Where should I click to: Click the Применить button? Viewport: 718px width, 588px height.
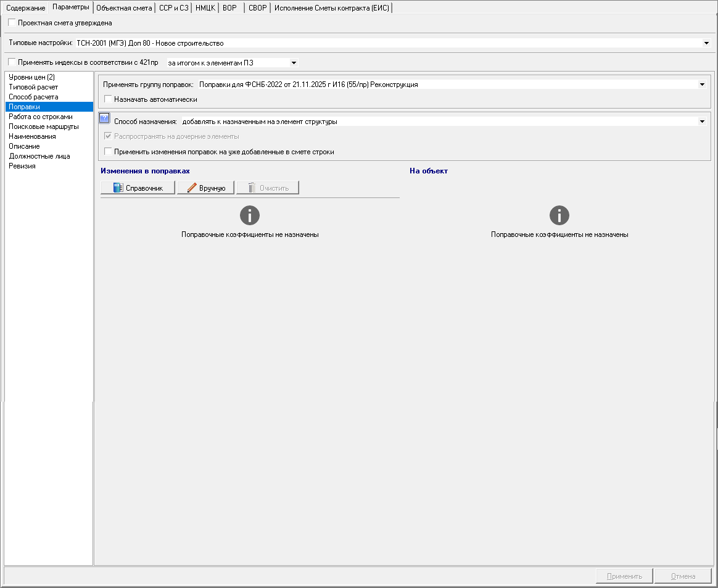click(x=624, y=576)
